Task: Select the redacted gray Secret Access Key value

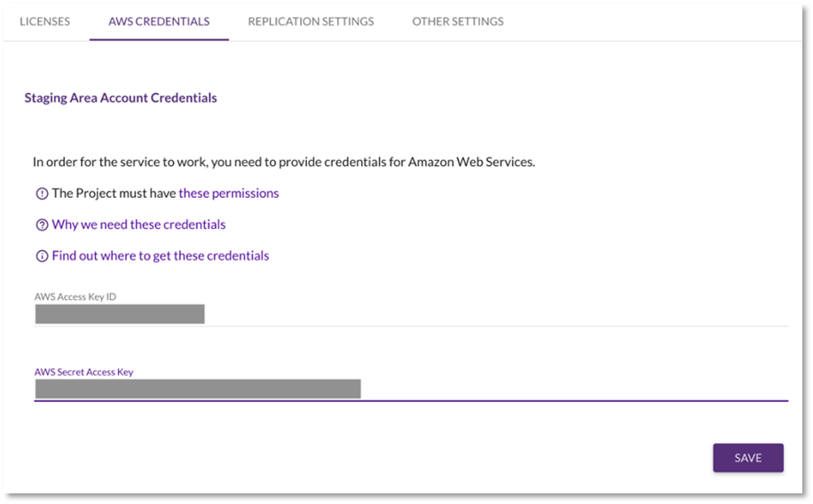Action: pos(198,389)
